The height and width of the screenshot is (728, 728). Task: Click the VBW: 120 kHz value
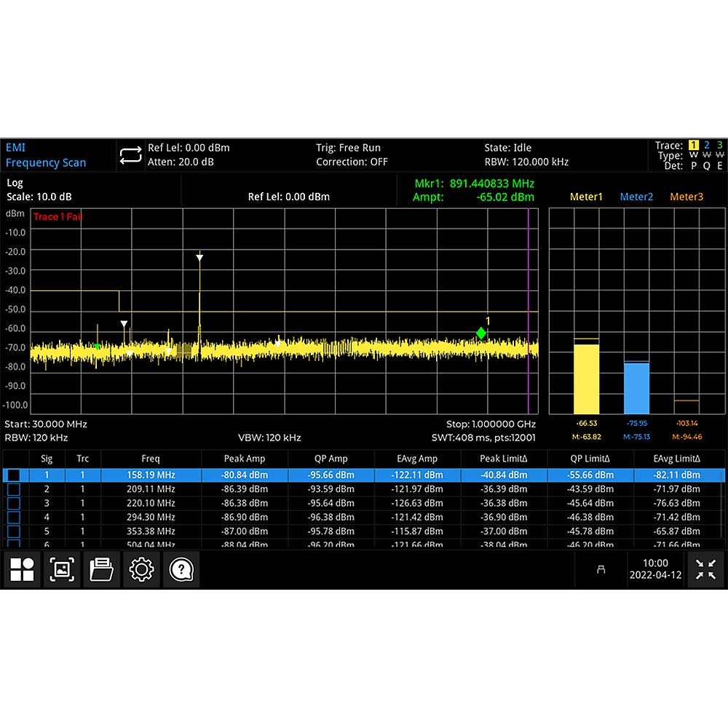click(269, 438)
